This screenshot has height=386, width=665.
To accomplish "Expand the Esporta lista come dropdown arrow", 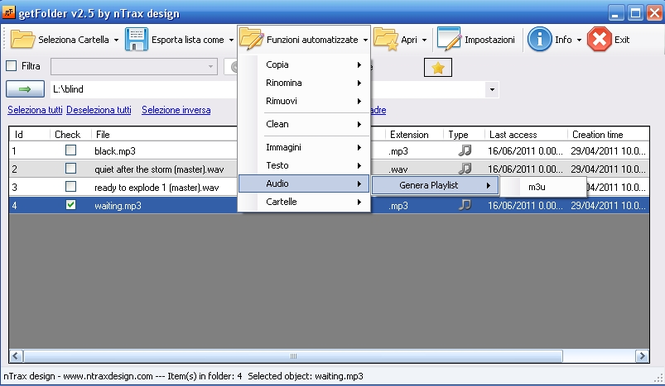I will pos(231,40).
